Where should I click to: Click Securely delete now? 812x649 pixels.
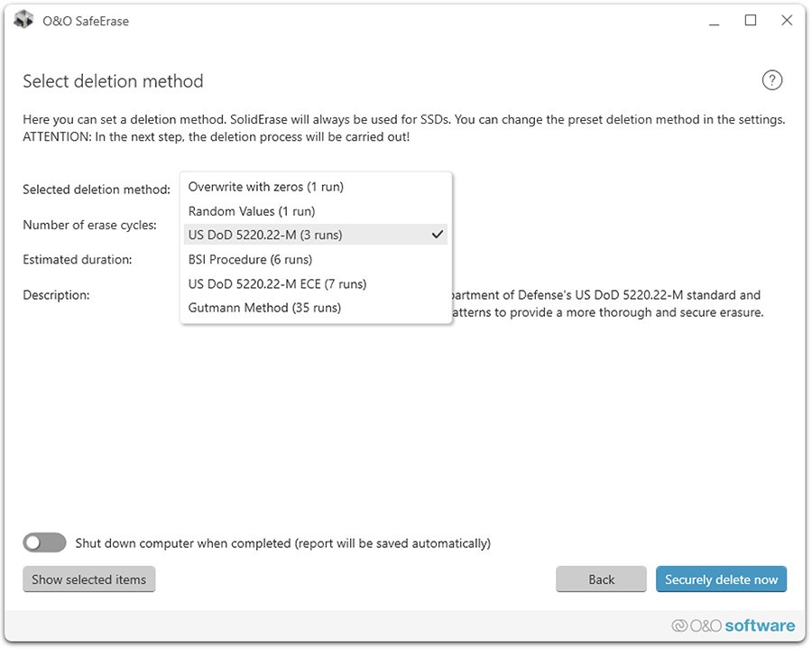(x=721, y=579)
